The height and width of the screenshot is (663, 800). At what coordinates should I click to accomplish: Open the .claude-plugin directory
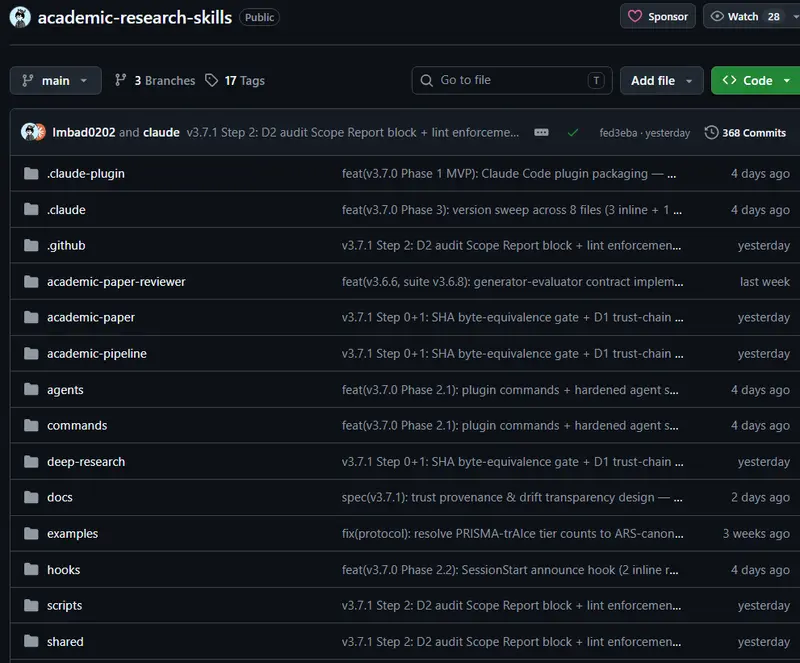(x=86, y=174)
